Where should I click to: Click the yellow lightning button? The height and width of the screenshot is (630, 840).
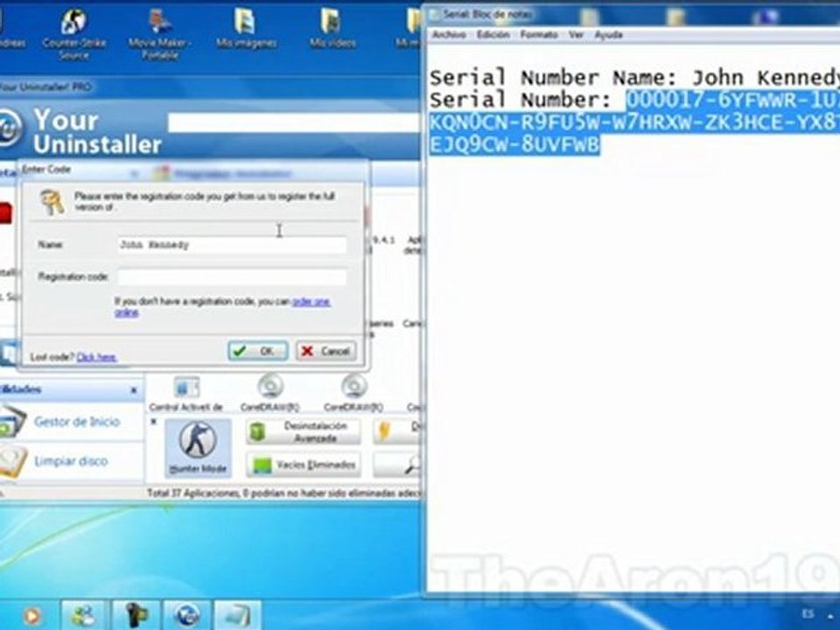(x=397, y=431)
